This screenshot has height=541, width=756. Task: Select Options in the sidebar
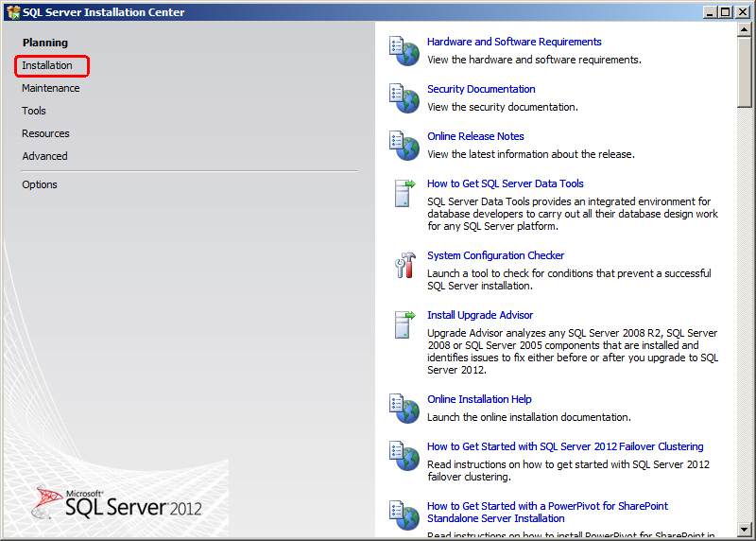click(x=40, y=184)
